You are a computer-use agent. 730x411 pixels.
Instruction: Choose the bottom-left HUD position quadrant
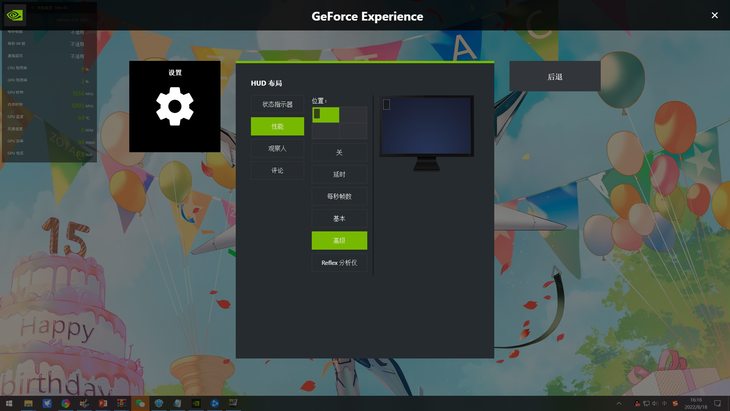325,130
